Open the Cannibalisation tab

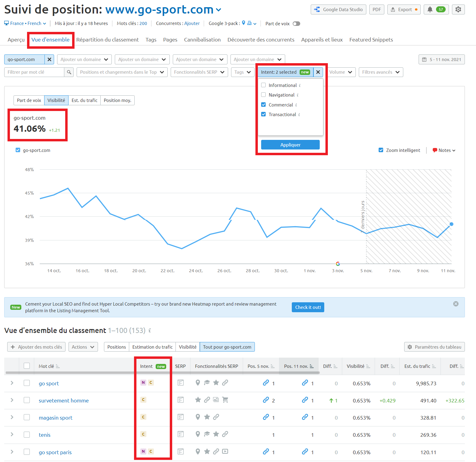(x=202, y=40)
